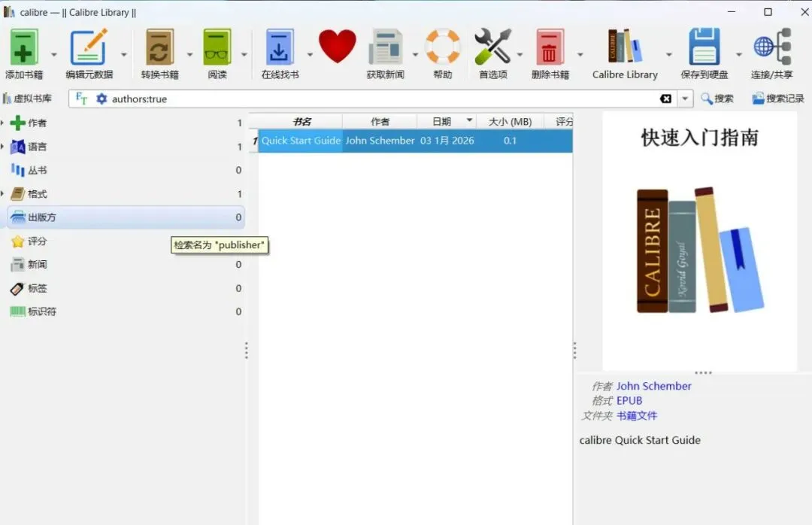Viewport: 812px width, 525px height.
Task: Expand the Languages (语言) tree node arrow
Action: tap(2, 147)
